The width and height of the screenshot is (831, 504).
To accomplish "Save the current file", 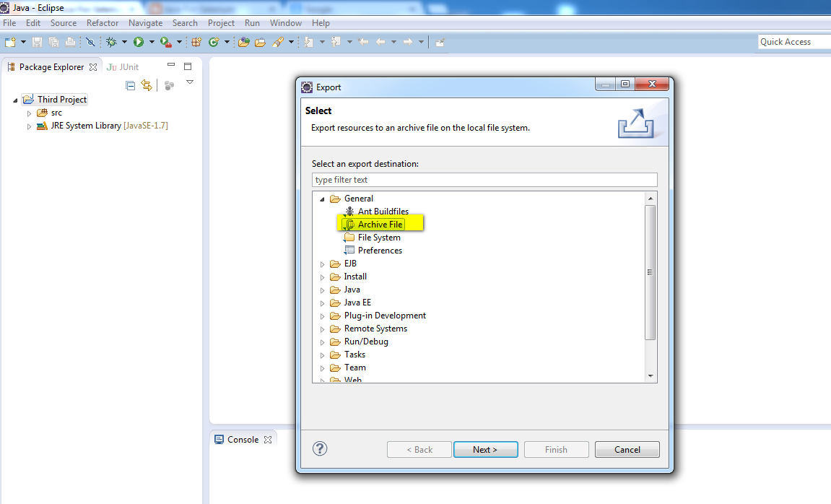I will [x=36, y=41].
